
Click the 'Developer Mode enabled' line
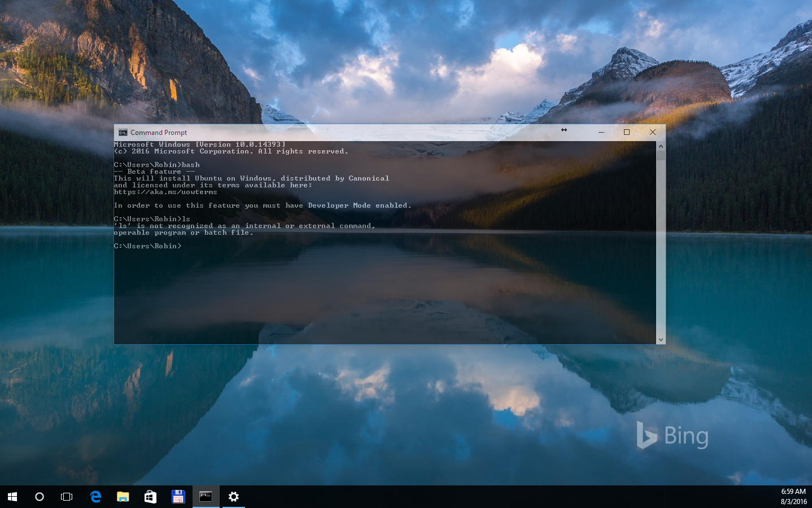coord(263,205)
